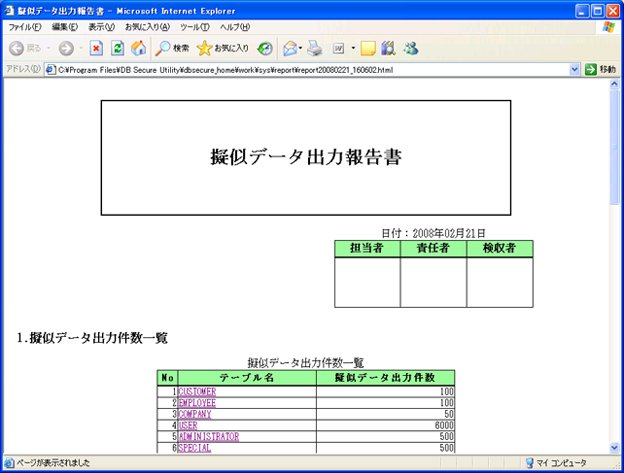Click the 6000 count cell for USER

pyautogui.click(x=385, y=425)
